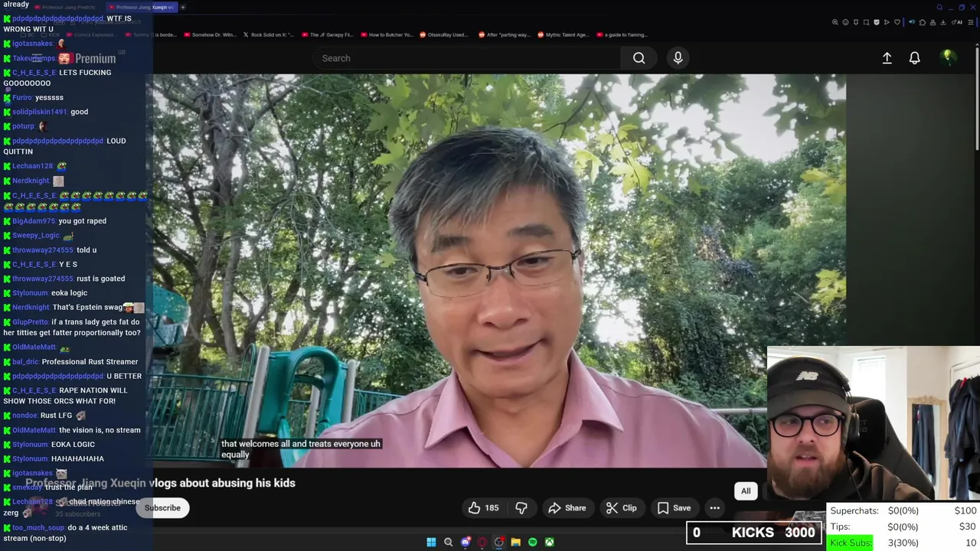Dislike the video with thumbs-down
This screenshot has height=551, width=980.
521,507
